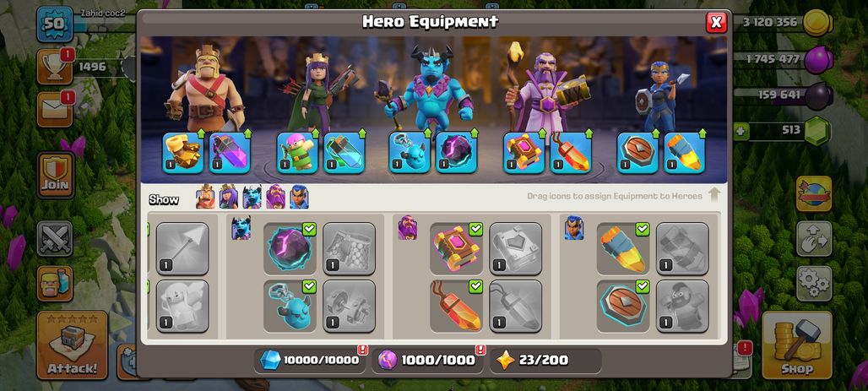Viewport: 868px width, 391px height.
Task: Choose the Dark Orb equipment in list
Action: [290, 249]
